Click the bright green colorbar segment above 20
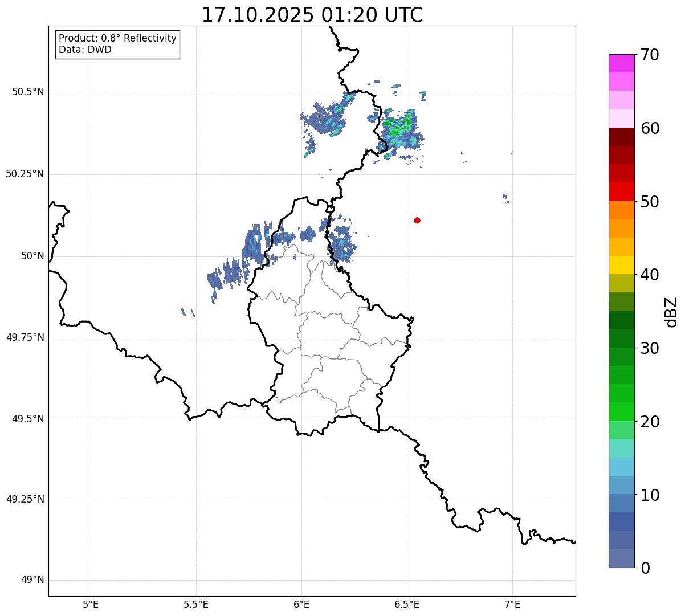Viewport: 685px width, 616px height. click(622, 412)
